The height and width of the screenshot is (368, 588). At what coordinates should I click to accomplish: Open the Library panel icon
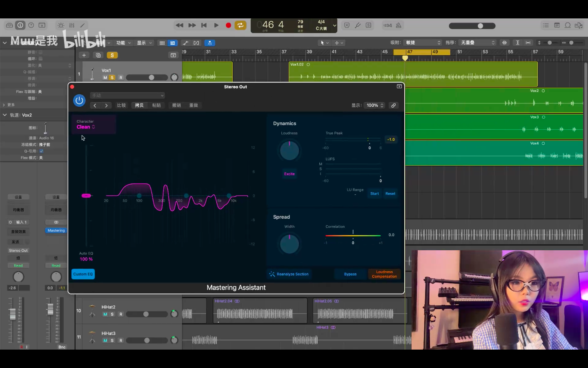pyautogui.click(x=9, y=25)
